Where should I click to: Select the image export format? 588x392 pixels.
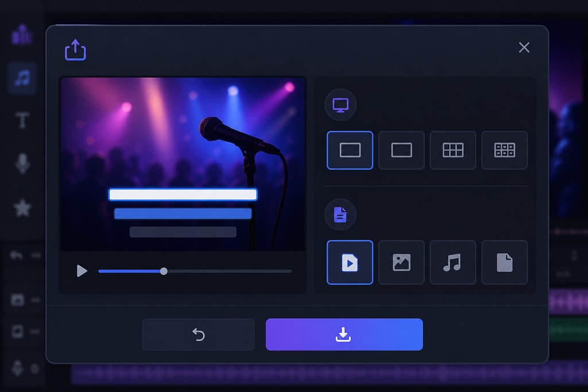coord(401,262)
